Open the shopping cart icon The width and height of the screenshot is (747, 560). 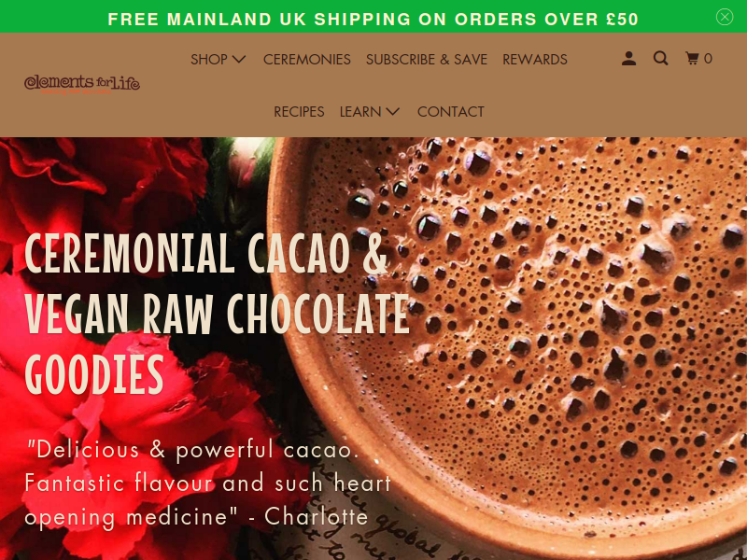point(692,59)
